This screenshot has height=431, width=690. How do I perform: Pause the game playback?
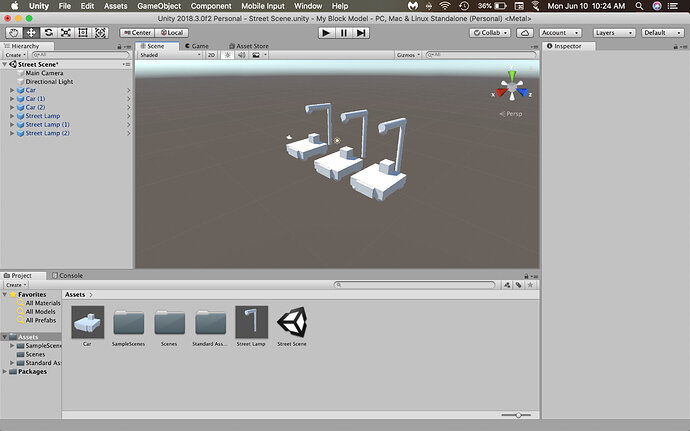pos(344,33)
